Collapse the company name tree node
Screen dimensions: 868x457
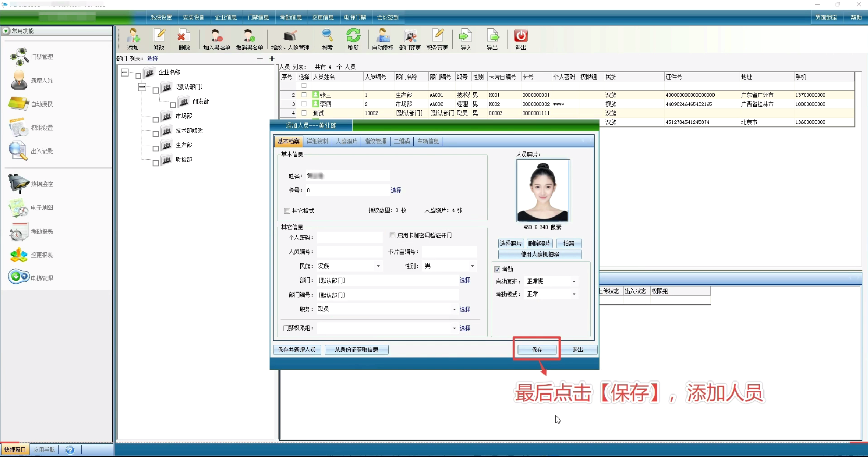point(125,72)
